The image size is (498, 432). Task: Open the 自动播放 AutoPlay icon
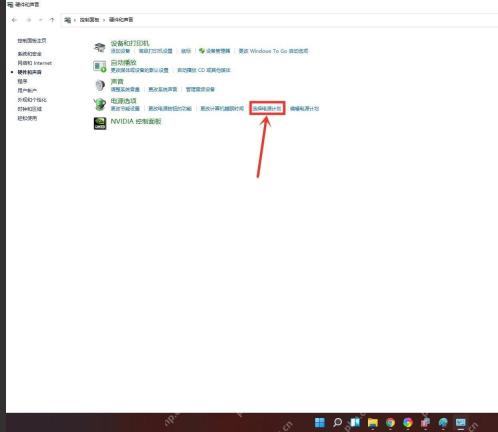pos(100,66)
